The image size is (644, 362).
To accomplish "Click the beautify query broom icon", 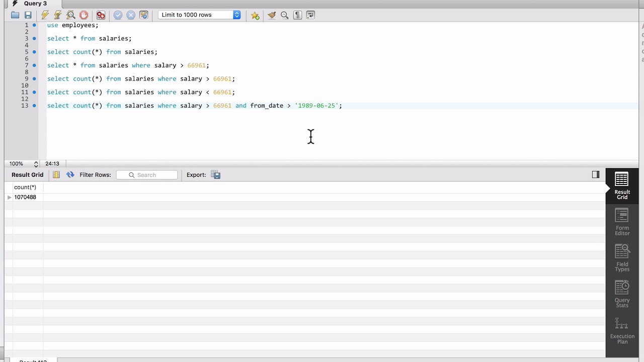I will (x=272, y=15).
